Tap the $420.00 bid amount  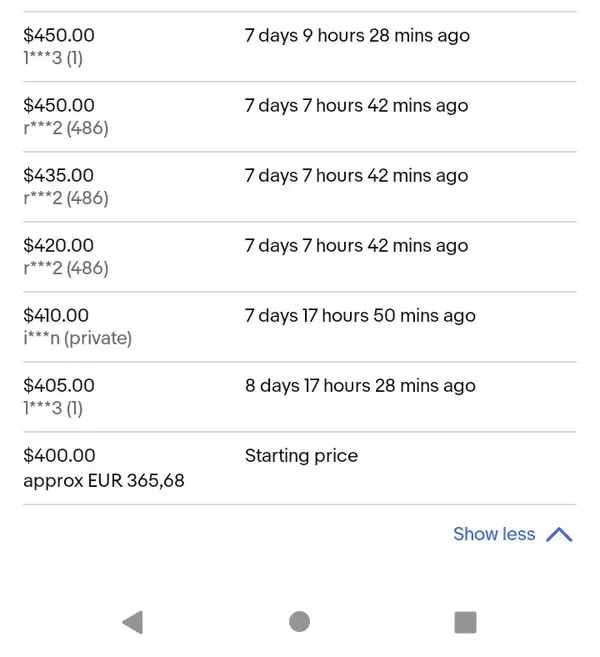(x=59, y=245)
